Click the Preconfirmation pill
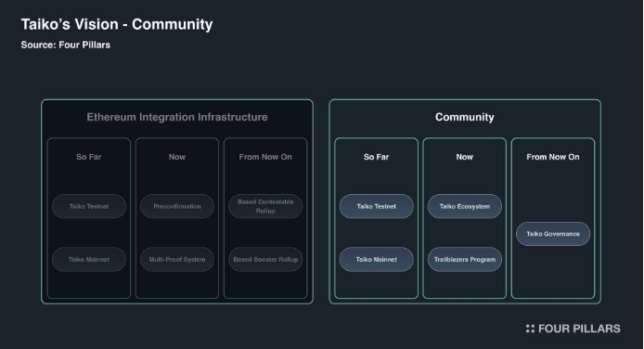This screenshot has height=349, width=644. 177,206
